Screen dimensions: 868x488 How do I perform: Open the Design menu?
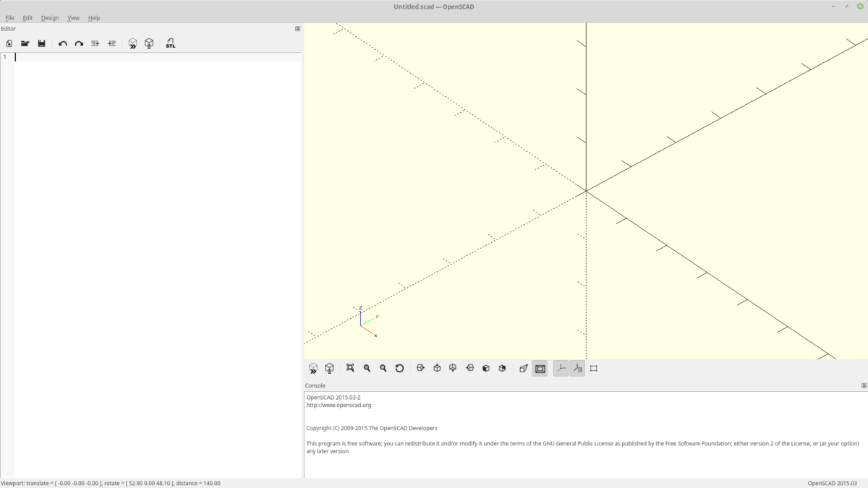pos(50,17)
